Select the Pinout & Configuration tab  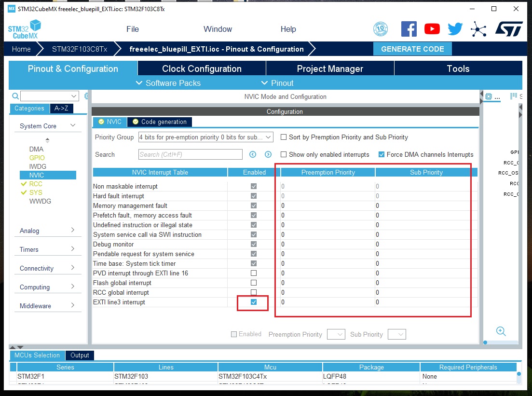point(73,68)
